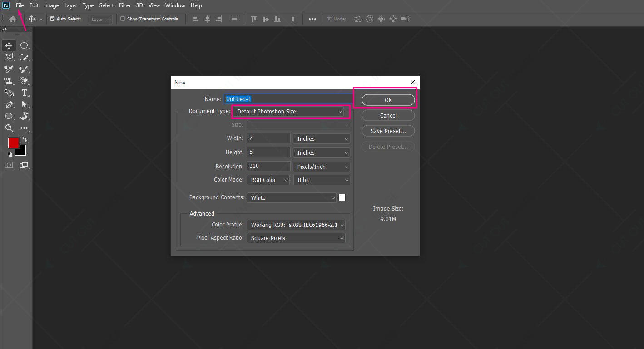Click the Name field Untitled-1

click(x=288, y=99)
